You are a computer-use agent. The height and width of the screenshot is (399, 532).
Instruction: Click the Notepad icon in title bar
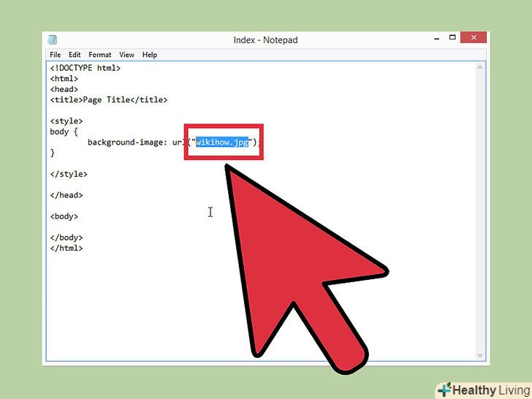tap(53, 39)
